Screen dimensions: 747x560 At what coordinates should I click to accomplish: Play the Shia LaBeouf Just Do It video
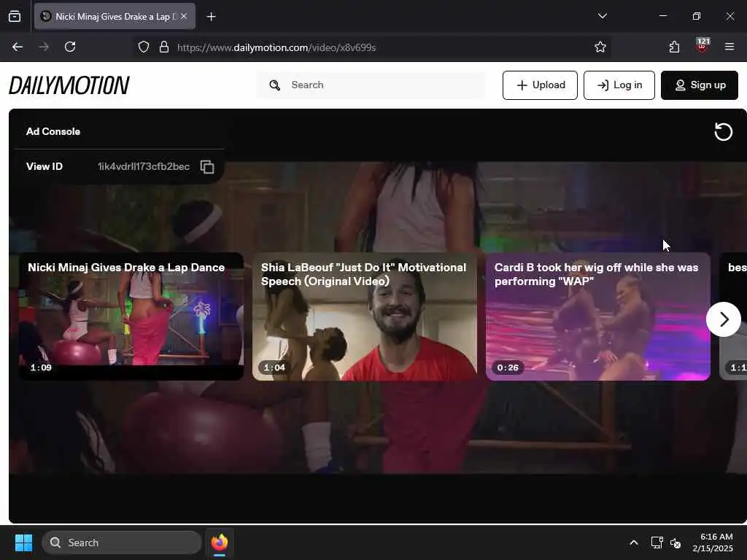(365, 316)
